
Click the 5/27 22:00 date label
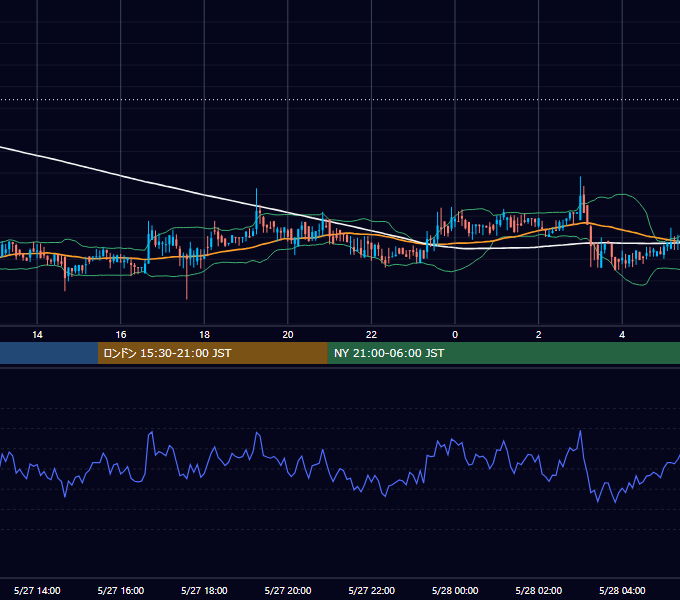click(372, 590)
